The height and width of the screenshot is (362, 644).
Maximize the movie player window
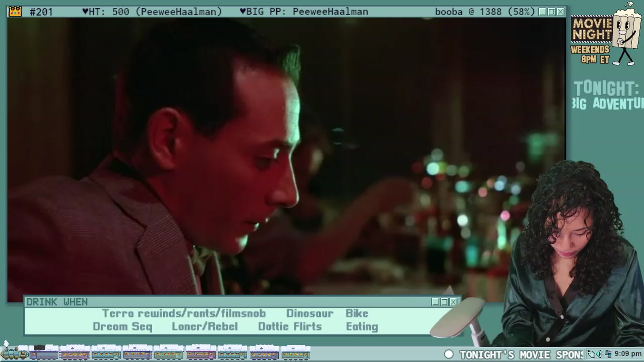click(x=551, y=12)
